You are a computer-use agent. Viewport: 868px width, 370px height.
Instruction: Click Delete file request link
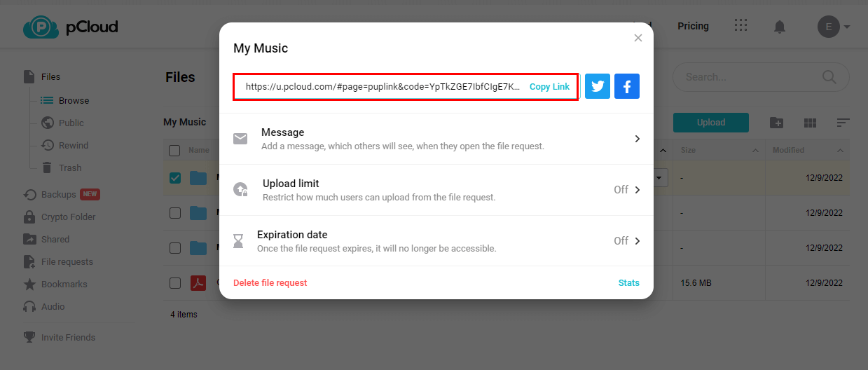coord(270,283)
